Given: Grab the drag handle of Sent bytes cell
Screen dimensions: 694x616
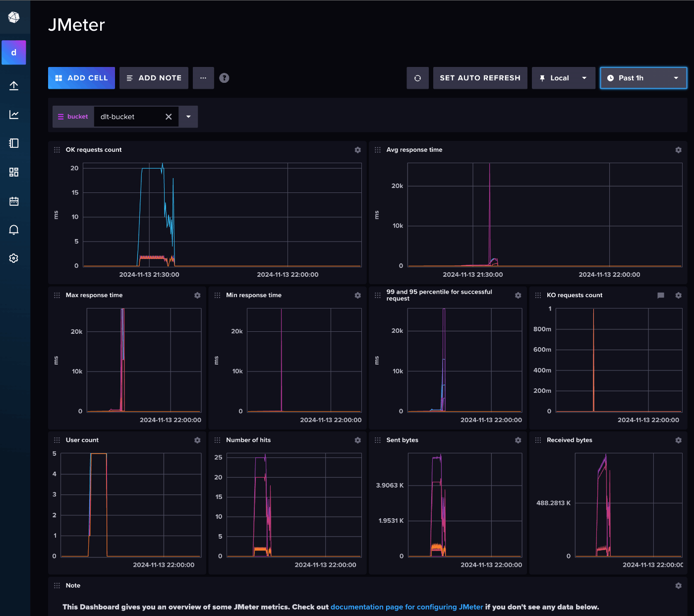Looking at the screenshot, I should [x=378, y=440].
